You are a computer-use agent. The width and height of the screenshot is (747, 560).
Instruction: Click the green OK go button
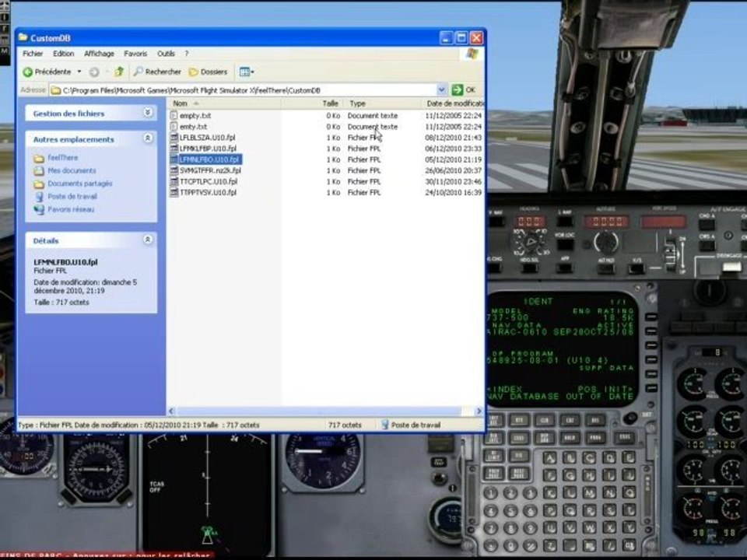pos(464,89)
